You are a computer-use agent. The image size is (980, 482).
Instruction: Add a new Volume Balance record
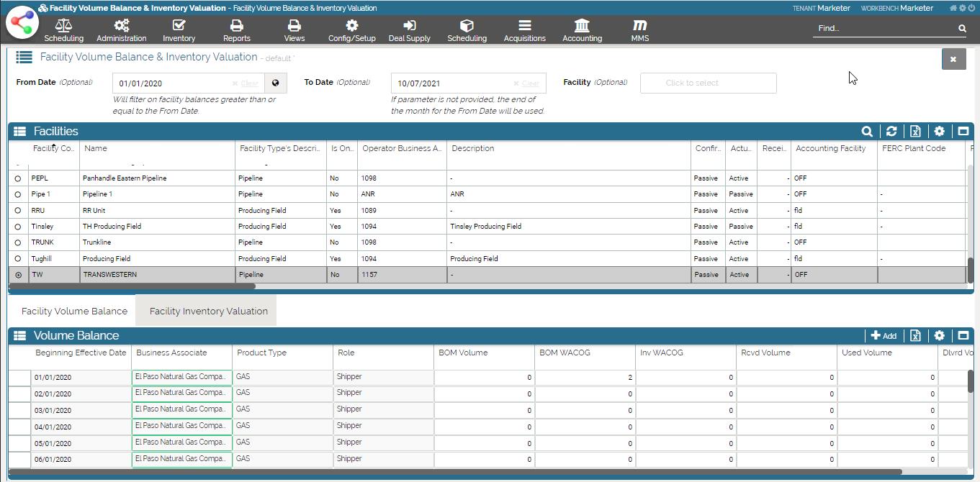[884, 336]
